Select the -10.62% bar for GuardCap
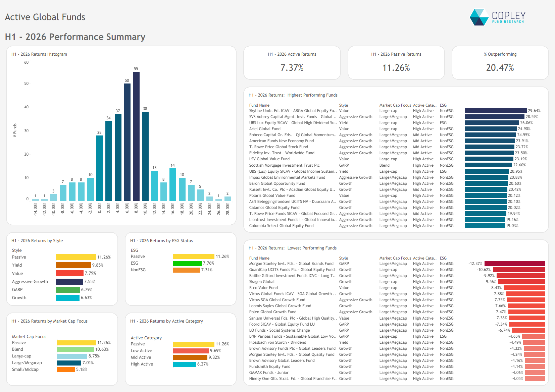The width and height of the screenshot is (555, 392). 519,270
